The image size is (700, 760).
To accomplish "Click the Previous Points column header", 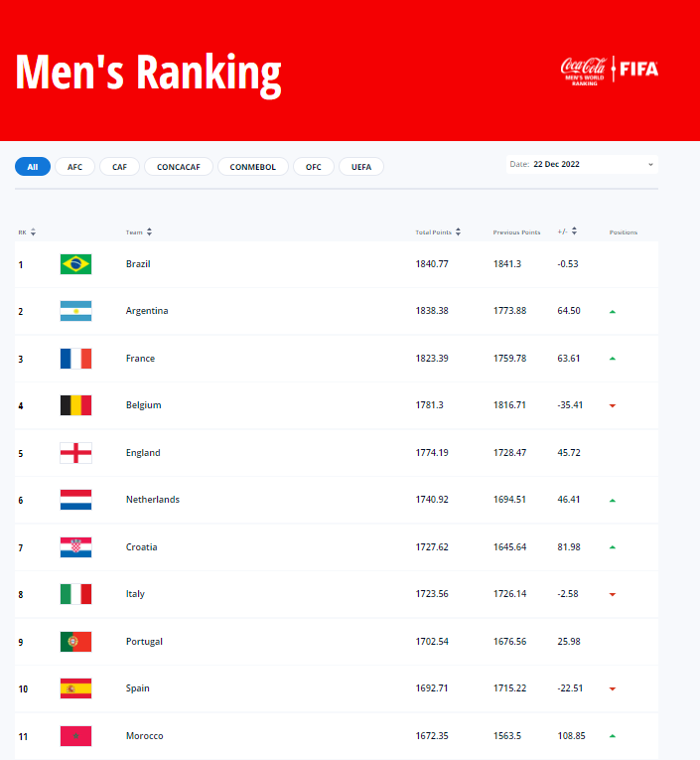I will coord(516,232).
